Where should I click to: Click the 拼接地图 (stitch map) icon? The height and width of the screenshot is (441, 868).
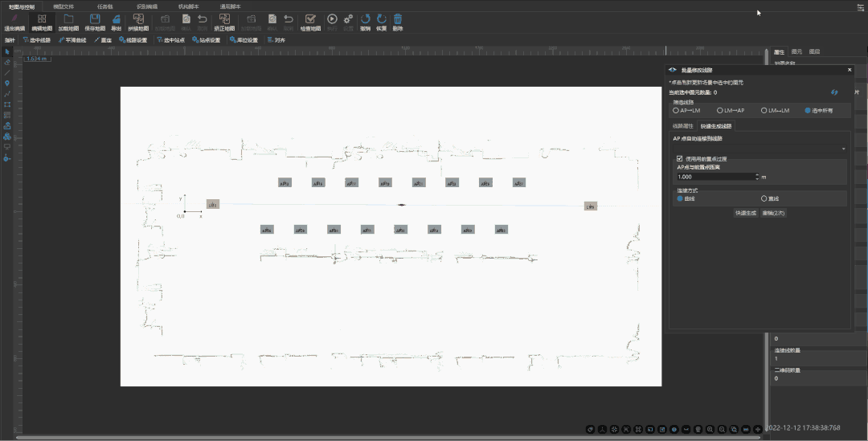138,19
